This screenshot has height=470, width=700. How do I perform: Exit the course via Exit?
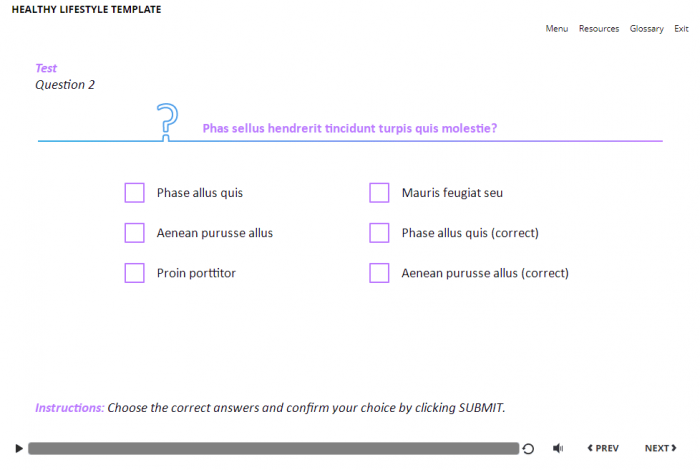click(x=682, y=29)
